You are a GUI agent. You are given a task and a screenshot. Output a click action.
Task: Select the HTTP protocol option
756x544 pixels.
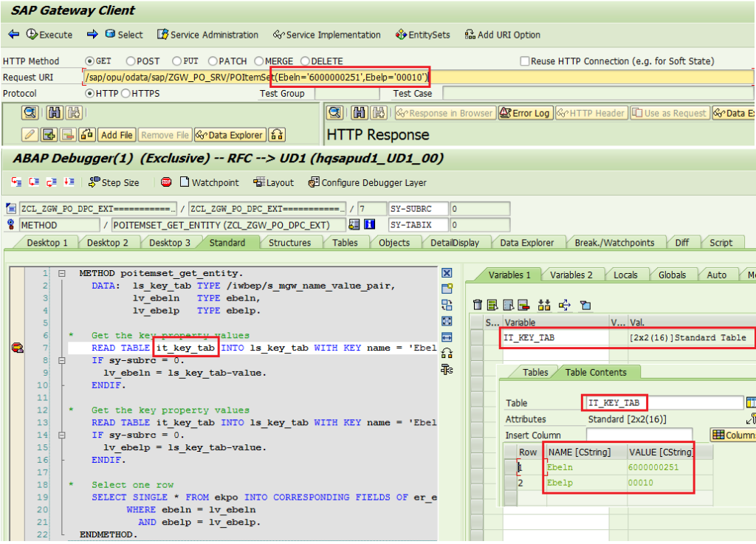pos(89,94)
